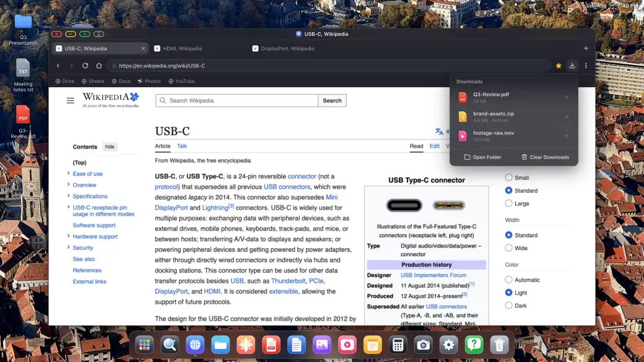Click Open Folder in Downloads

(482, 157)
